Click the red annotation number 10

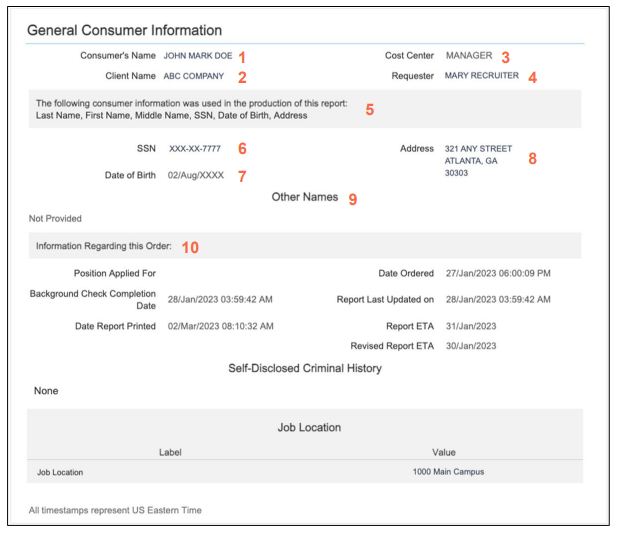pos(190,247)
